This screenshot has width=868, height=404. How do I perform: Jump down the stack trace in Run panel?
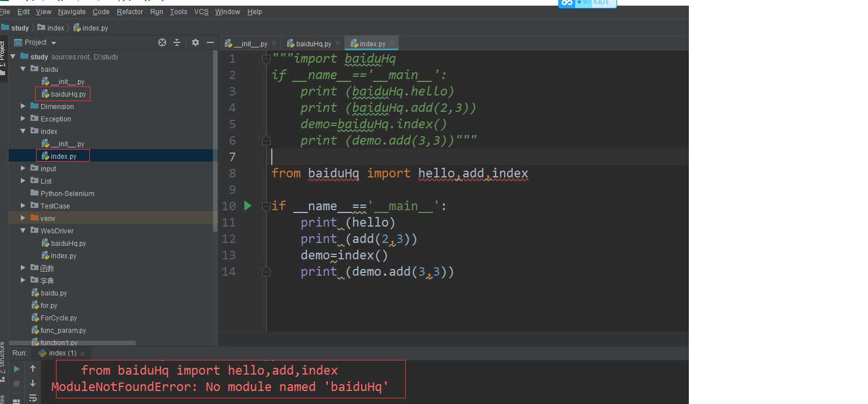33,384
